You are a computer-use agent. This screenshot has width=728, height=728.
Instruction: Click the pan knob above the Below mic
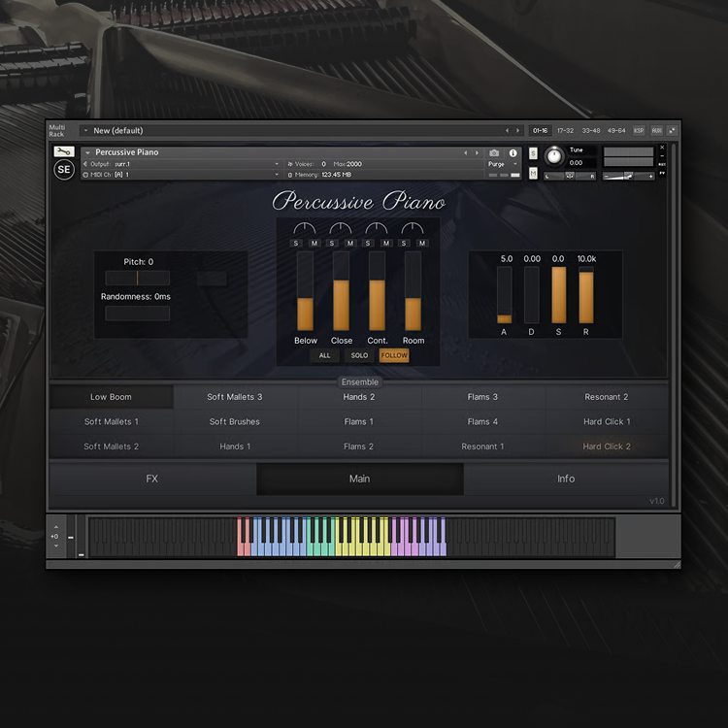coord(305,228)
